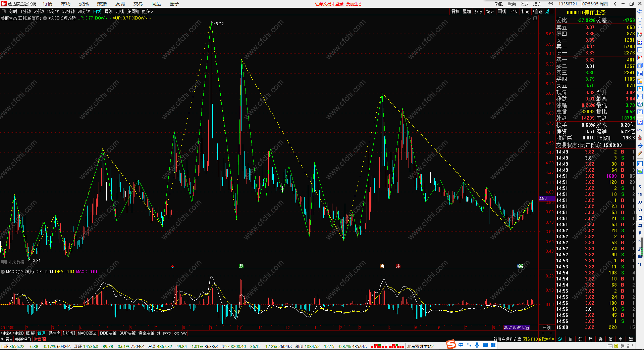
Task: Open the line chart icon in right sidebar
Action: click(640, 50)
